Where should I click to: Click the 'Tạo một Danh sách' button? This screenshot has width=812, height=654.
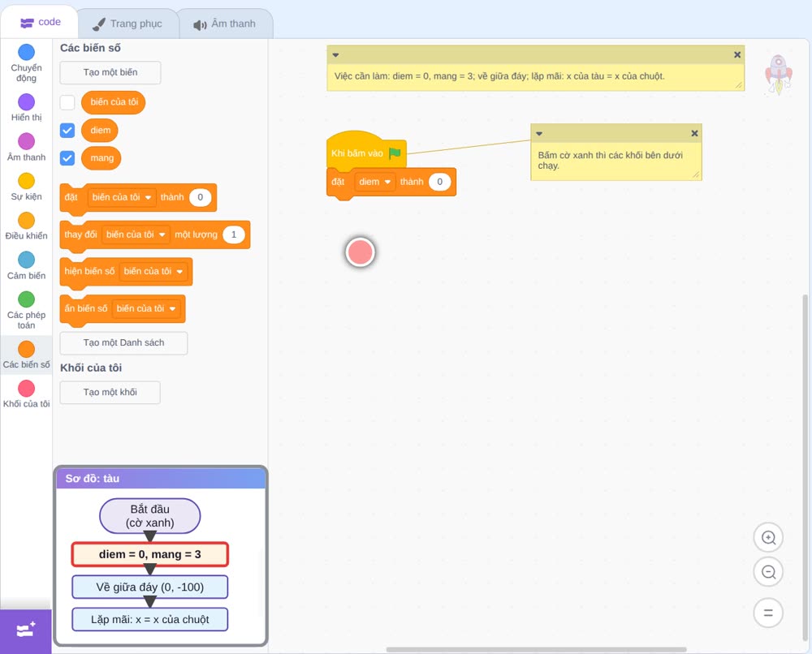(x=123, y=343)
